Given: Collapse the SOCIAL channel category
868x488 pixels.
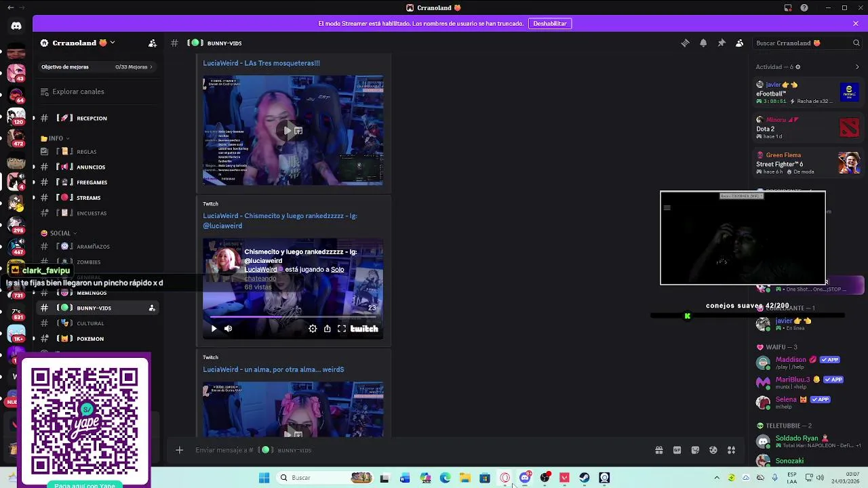Looking at the screenshot, I should 60,233.
